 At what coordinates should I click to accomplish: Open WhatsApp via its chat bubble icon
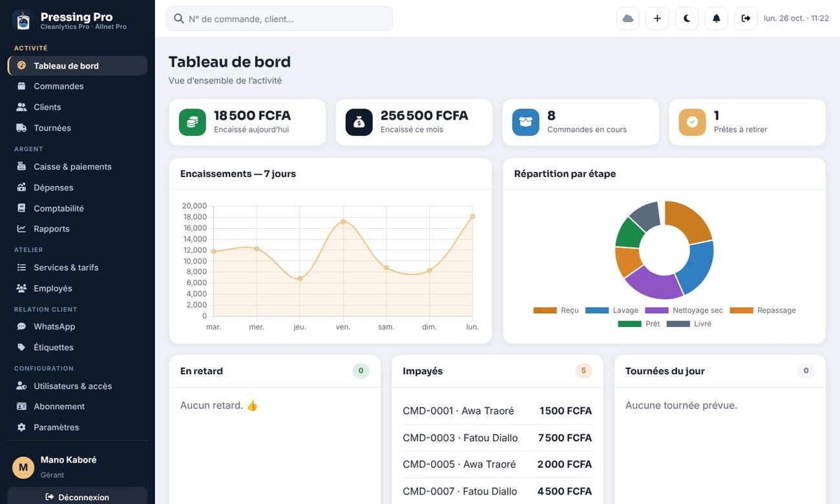(x=21, y=326)
